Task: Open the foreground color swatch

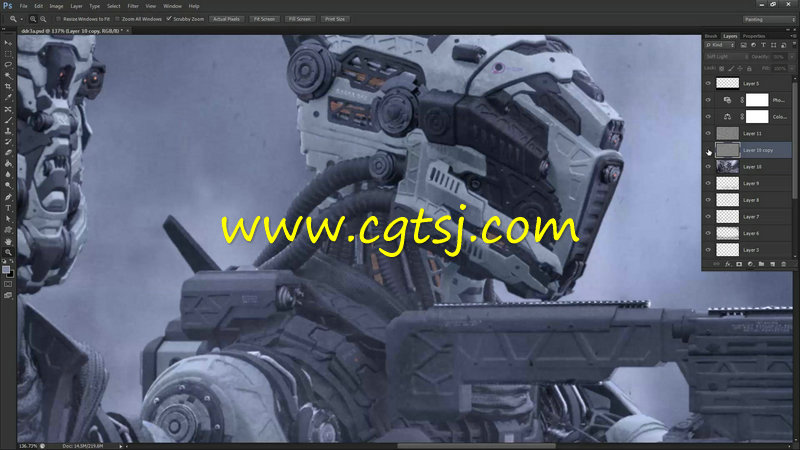Action: tap(6, 269)
